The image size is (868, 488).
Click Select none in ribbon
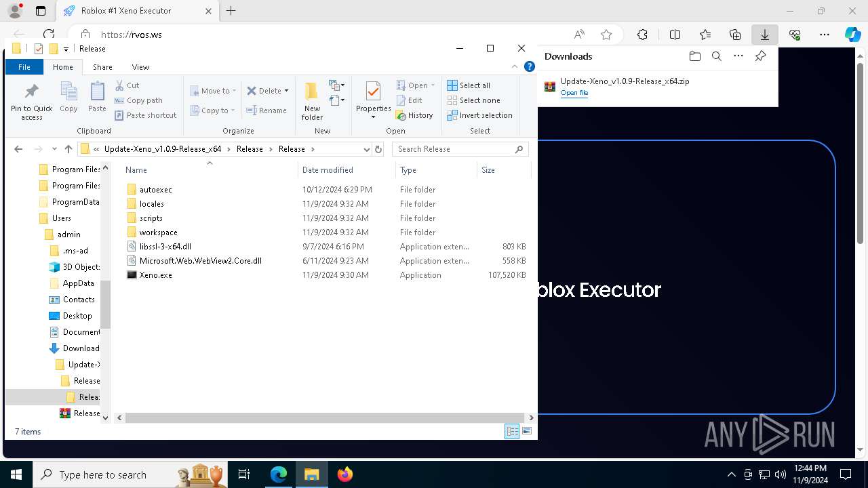tap(473, 100)
